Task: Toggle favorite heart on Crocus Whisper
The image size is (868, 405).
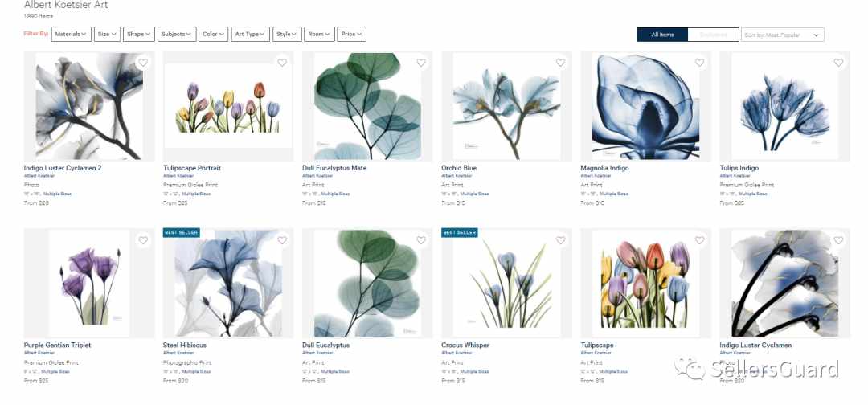Action: tap(561, 240)
